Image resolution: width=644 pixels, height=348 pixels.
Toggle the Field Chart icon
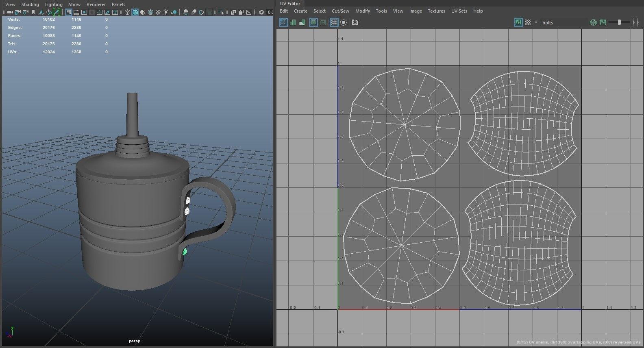click(100, 12)
